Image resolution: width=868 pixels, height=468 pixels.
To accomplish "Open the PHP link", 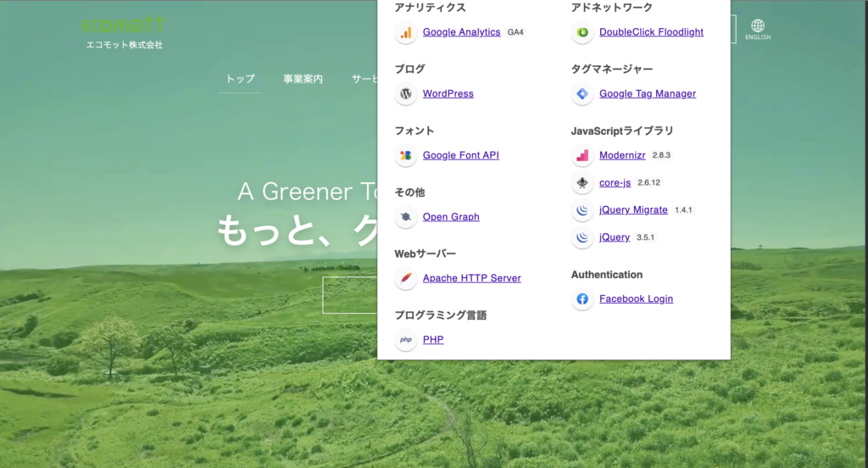I will pyautogui.click(x=433, y=339).
